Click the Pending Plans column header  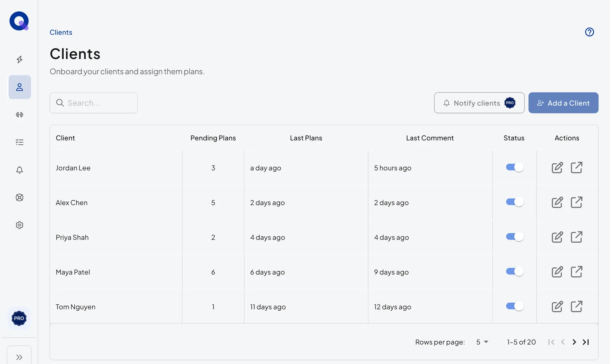(x=213, y=138)
